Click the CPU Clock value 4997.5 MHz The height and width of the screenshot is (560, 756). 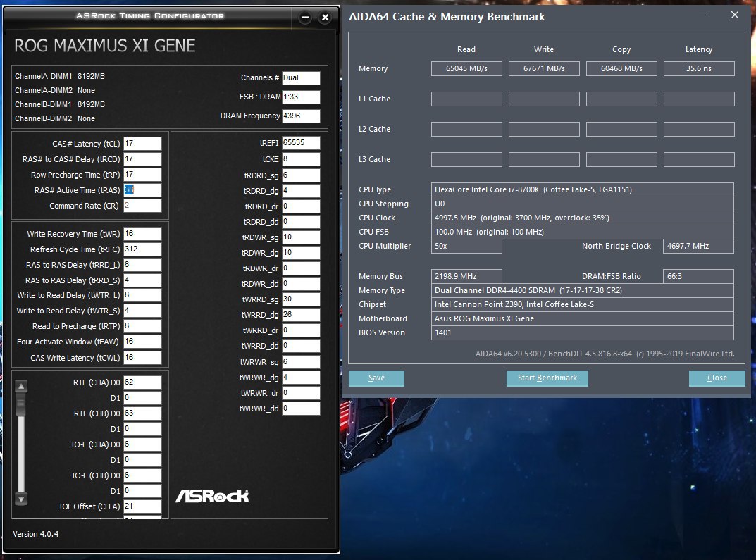click(x=583, y=218)
